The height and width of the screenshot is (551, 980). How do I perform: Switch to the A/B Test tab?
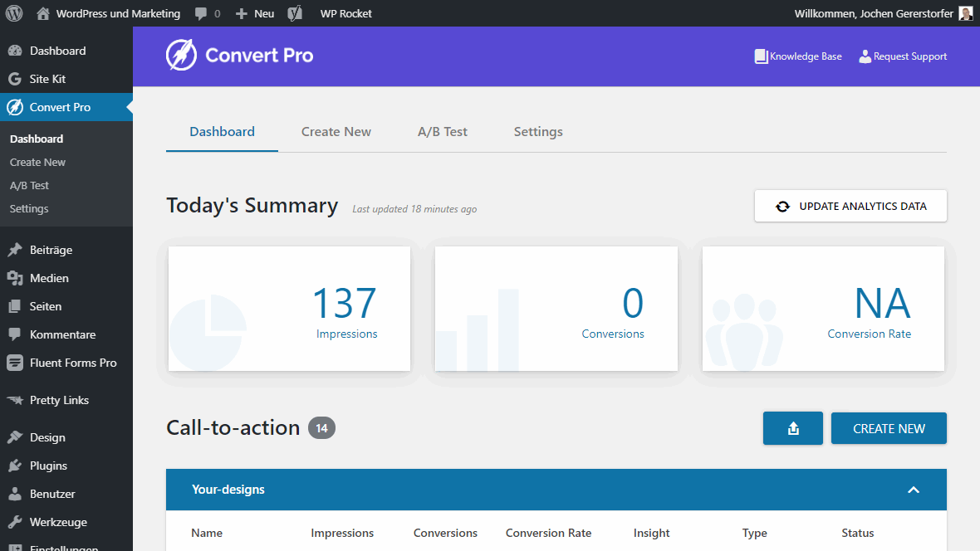click(x=443, y=131)
